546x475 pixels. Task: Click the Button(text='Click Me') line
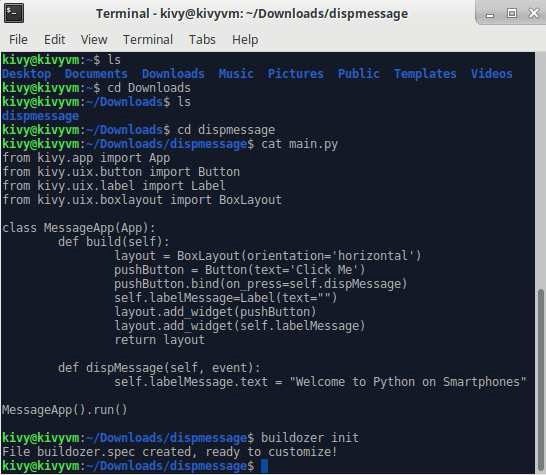click(x=240, y=270)
